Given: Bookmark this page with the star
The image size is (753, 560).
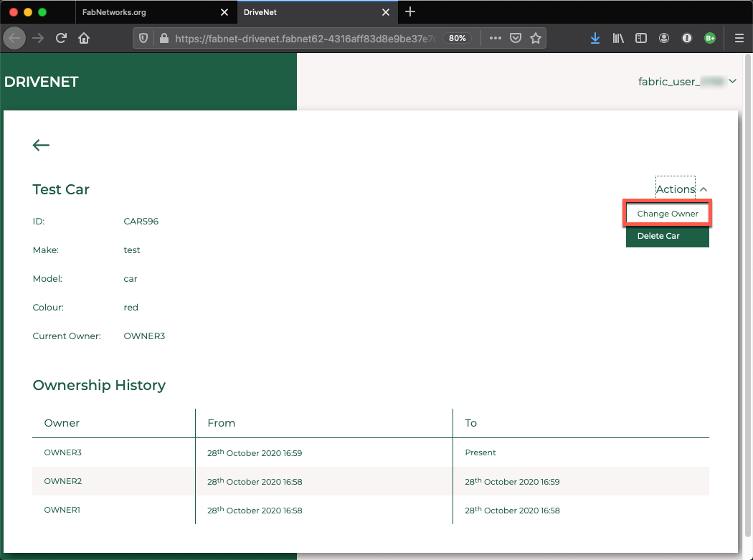Looking at the screenshot, I should [536, 39].
